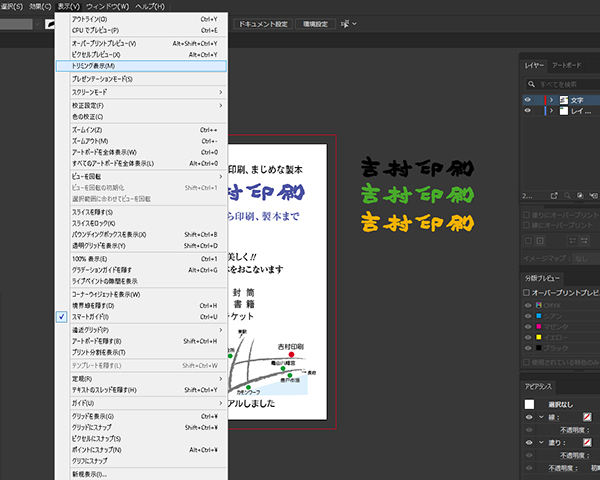Open the イメージマップ dropdown

pyautogui.click(x=585, y=259)
